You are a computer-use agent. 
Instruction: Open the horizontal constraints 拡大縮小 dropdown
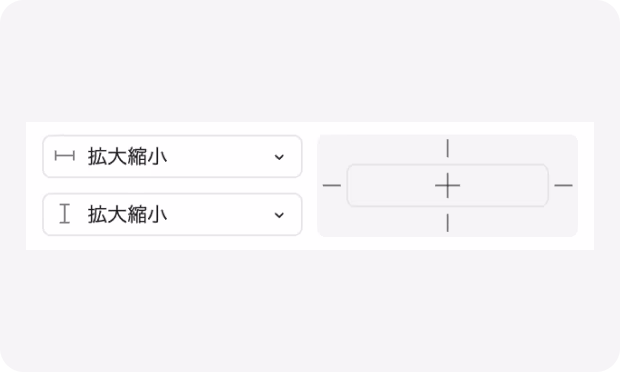pos(172,157)
